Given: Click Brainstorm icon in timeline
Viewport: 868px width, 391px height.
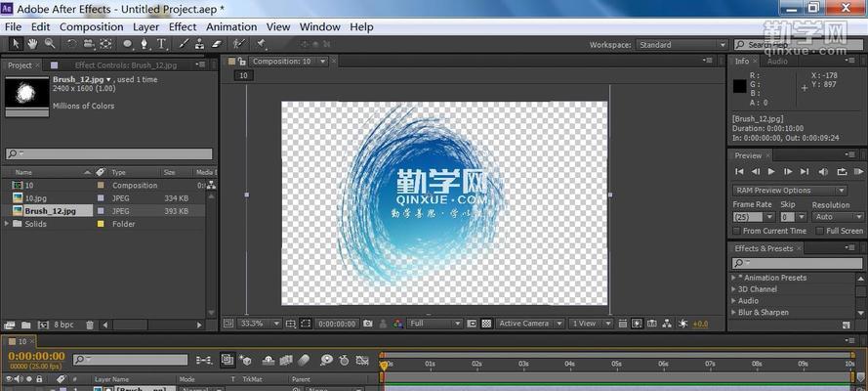Looking at the screenshot, I should (x=327, y=360).
